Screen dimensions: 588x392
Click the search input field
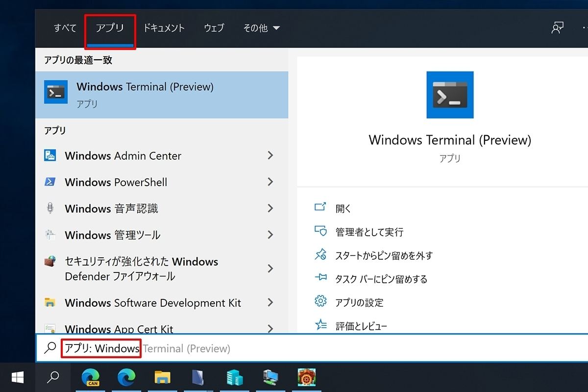coord(312,348)
